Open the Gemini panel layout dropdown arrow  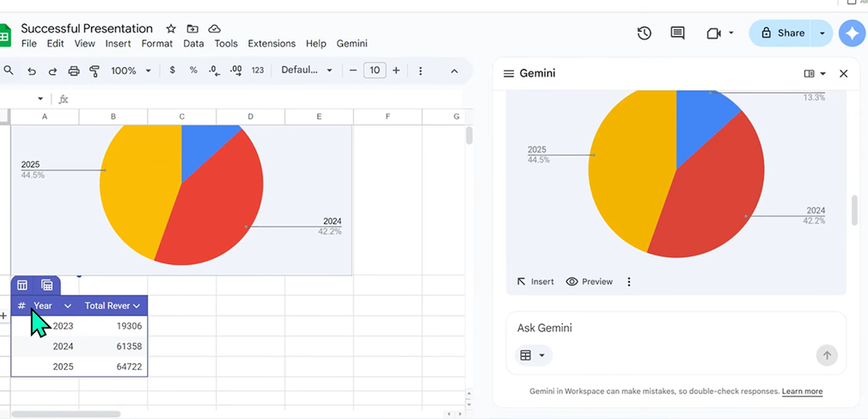pyautogui.click(x=822, y=74)
